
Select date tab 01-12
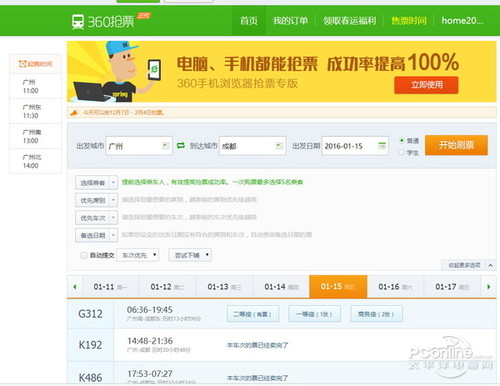click(167, 287)
